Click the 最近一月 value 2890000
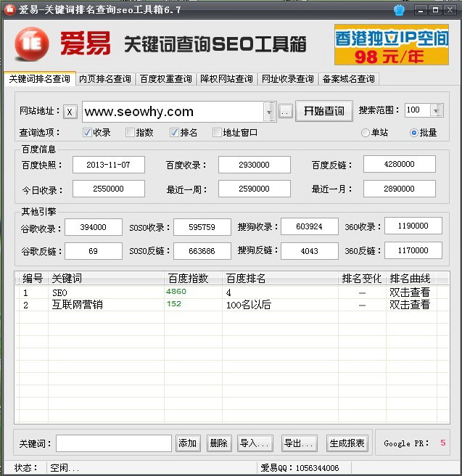462x476 pixels. coord(400,189)
